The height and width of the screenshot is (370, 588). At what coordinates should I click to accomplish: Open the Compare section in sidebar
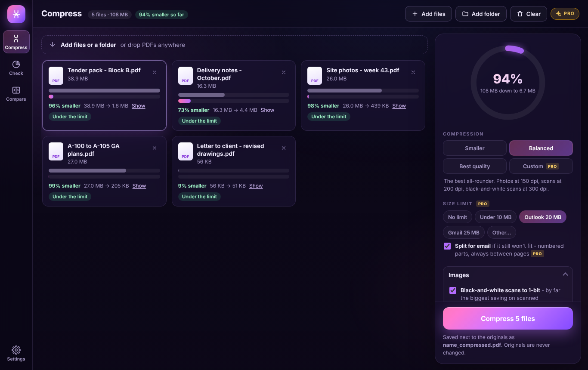[16, 93]
